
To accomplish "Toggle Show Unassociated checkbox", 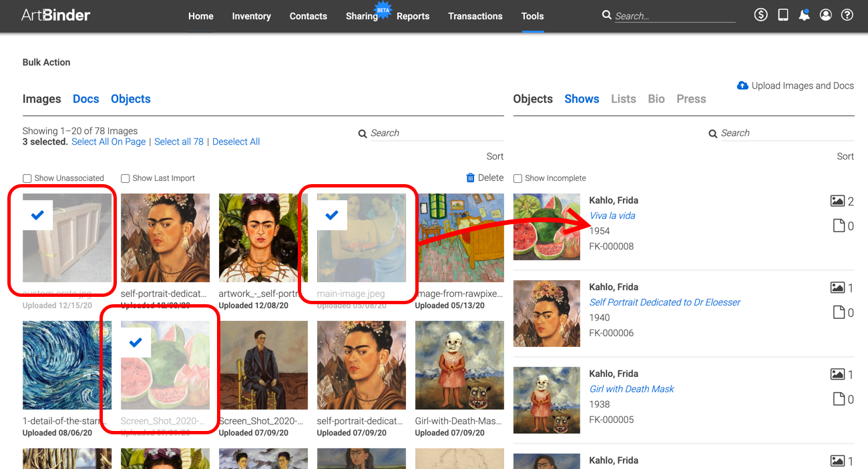I will pyautogui.click(x=27, y=178).
